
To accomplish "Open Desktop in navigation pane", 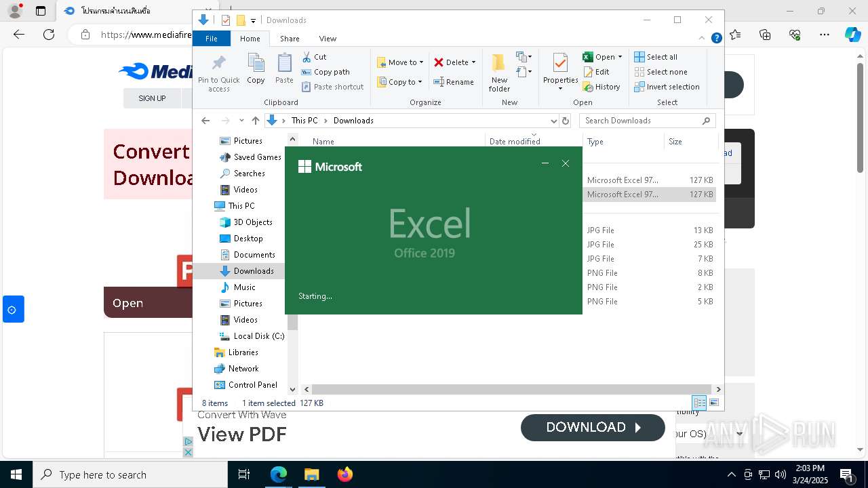I will [x=248, y=239].
